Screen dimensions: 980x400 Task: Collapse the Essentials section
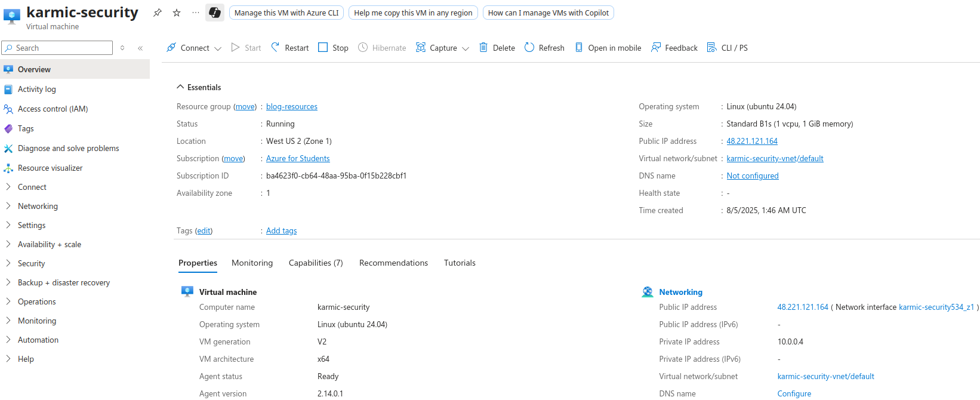pos(199,87)
